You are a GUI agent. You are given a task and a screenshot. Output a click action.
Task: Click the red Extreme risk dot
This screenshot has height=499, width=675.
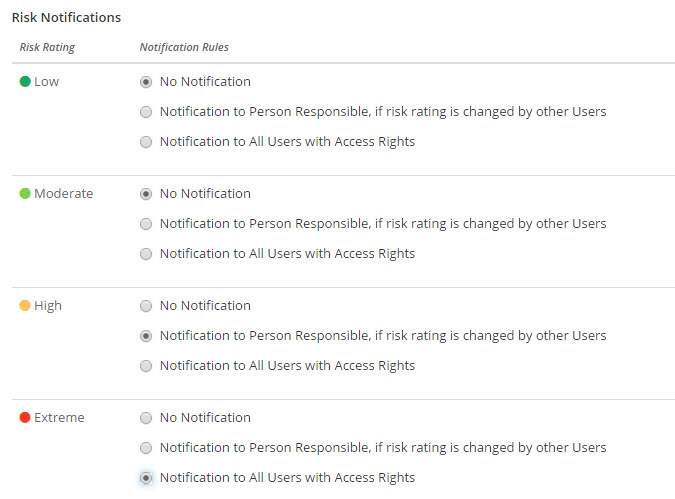coord(25,417)
